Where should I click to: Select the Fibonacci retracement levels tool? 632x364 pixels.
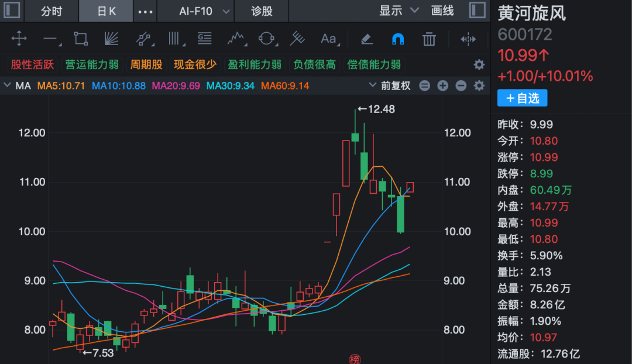pyautogui.click(x=205, y=39)
